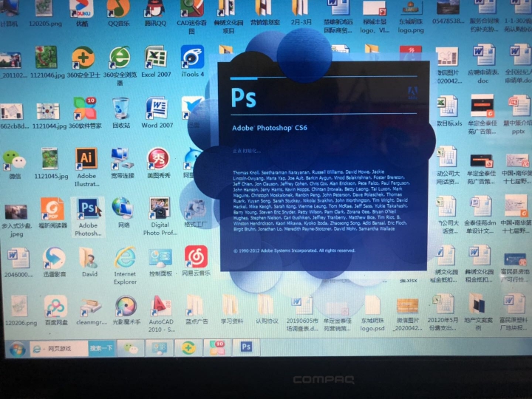
Task: Open 福昕阅读器 PDF reader icon
Action: (x=52, y=213)
